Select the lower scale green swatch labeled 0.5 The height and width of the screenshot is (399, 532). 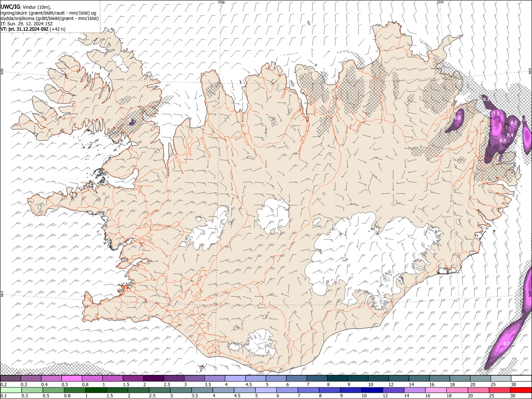click(53, 390)
